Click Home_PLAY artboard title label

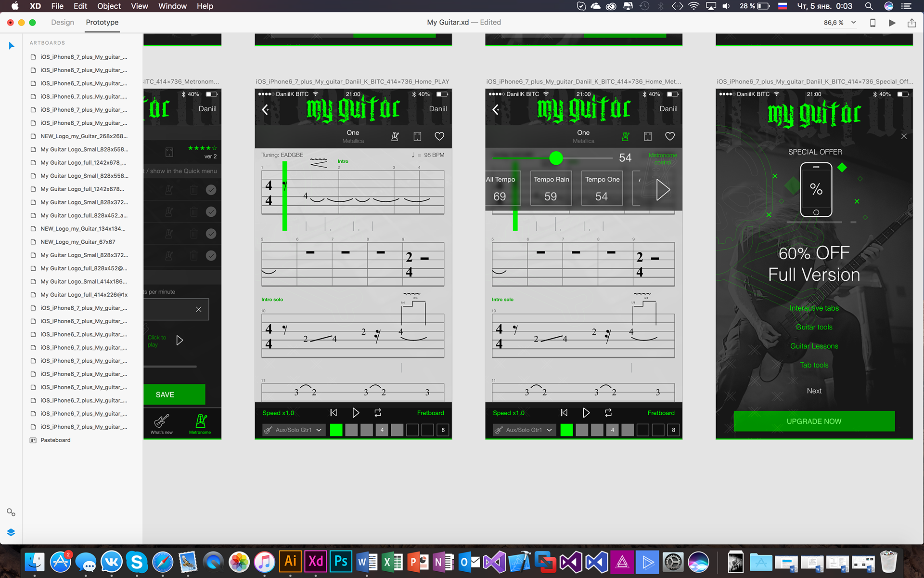[x=353, y=81]
